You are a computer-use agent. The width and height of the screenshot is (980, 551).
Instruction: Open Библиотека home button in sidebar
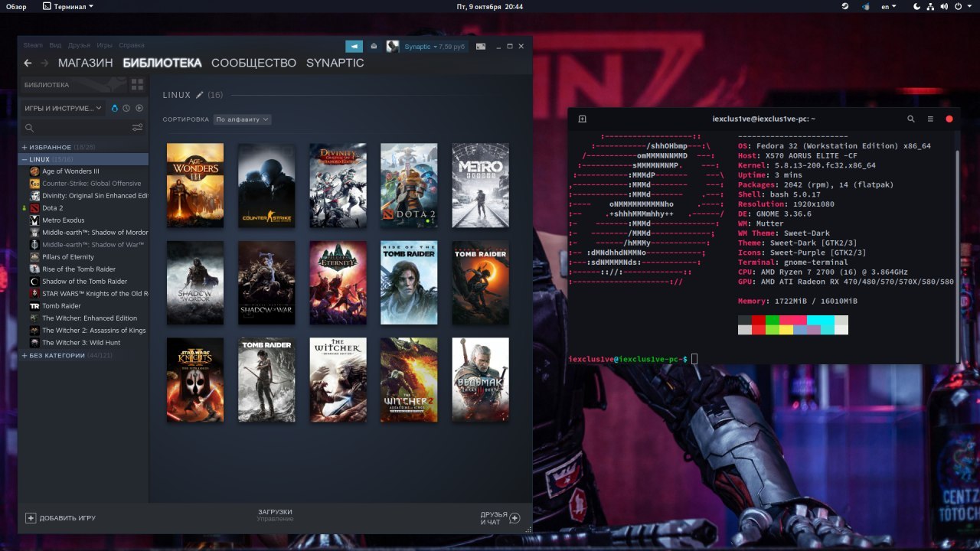pos(73,84)
